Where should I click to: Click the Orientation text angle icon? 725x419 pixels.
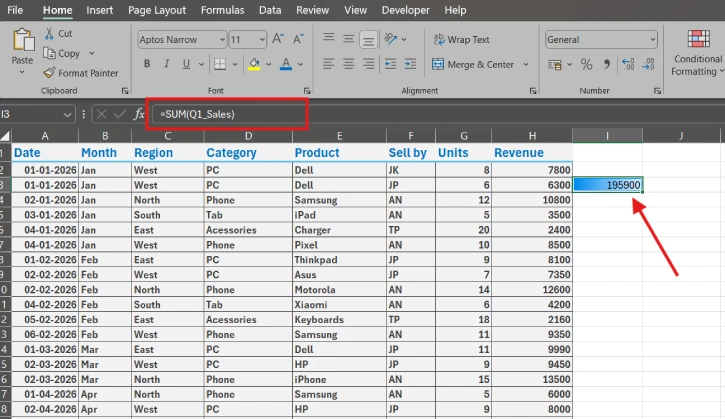(x=391, y=39)
